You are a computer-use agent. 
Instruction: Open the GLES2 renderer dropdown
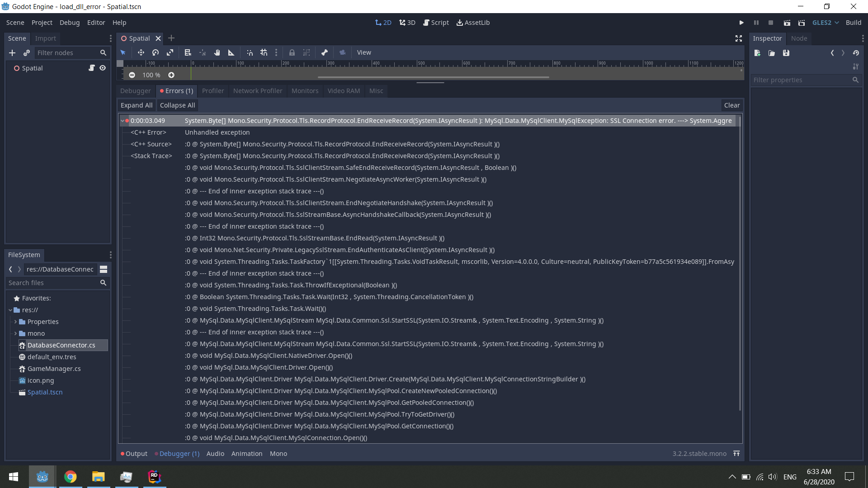pos(825,22)
